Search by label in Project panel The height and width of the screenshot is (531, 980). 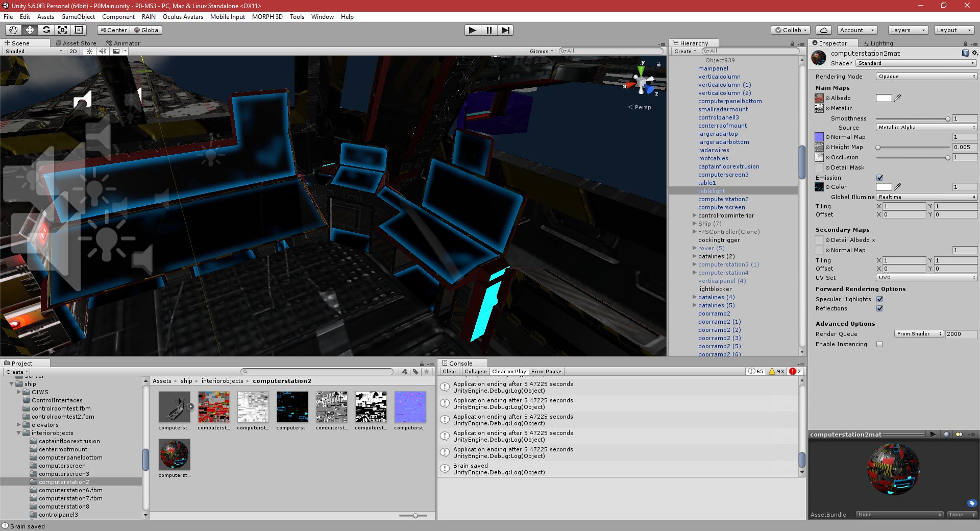pyautogui.click(x=415, y=372)
